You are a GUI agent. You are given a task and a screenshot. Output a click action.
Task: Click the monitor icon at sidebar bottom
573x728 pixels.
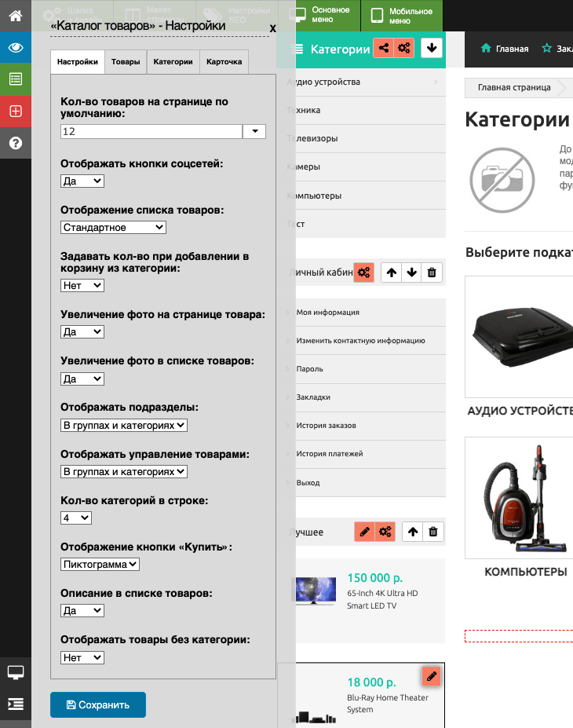point(16,672)
